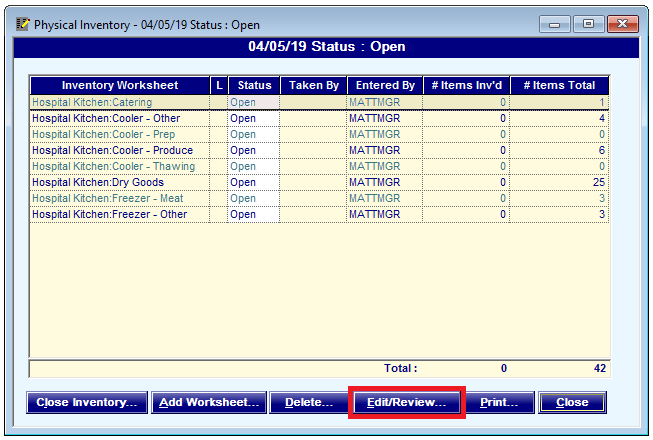Screen dimensions: 653x440
Task: Click the Status column header
Action: coord(254,86)
